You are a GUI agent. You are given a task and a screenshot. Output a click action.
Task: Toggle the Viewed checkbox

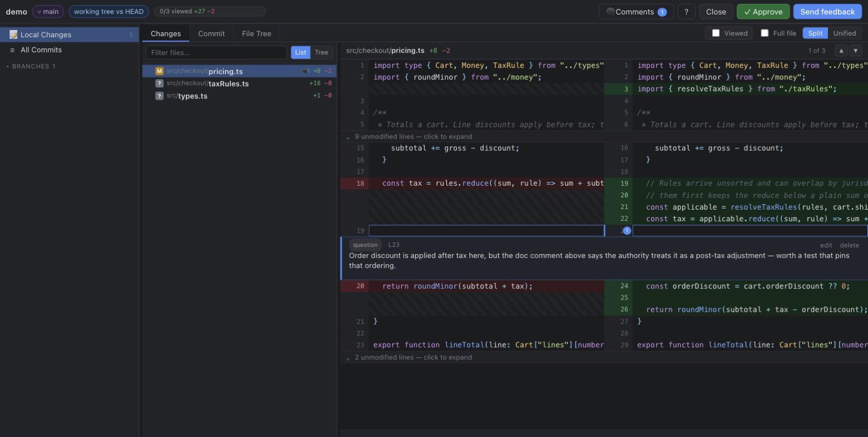point(716,33)
